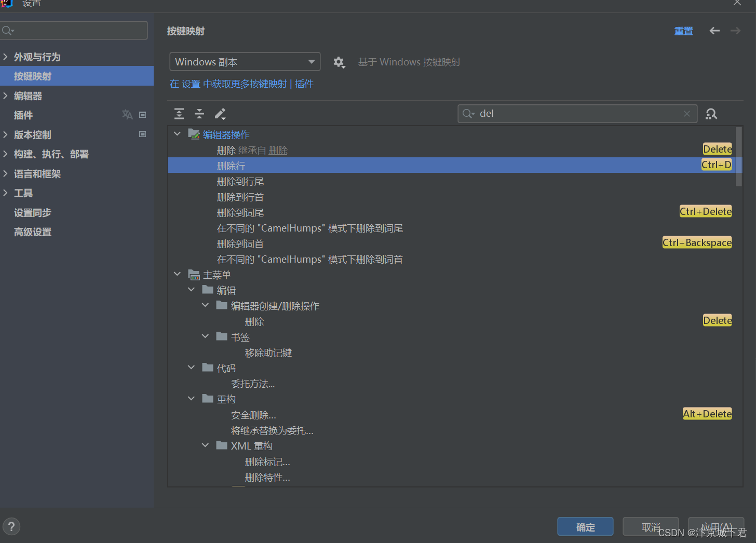The width and height of the screenshot is (756, 543).
Task: Click the 插件 link under the keymap dropdown
Action: pyautogui.click(x=304, y=84)
